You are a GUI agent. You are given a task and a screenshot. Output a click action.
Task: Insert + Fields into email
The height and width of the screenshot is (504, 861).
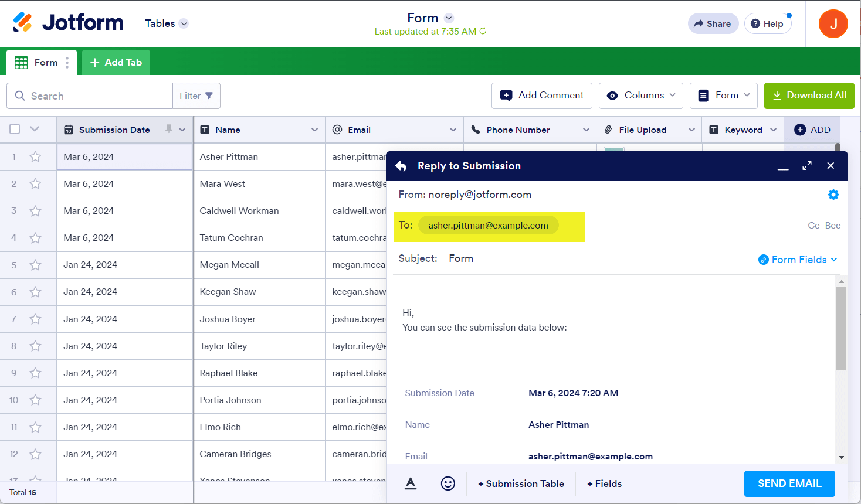coord(604,483)
